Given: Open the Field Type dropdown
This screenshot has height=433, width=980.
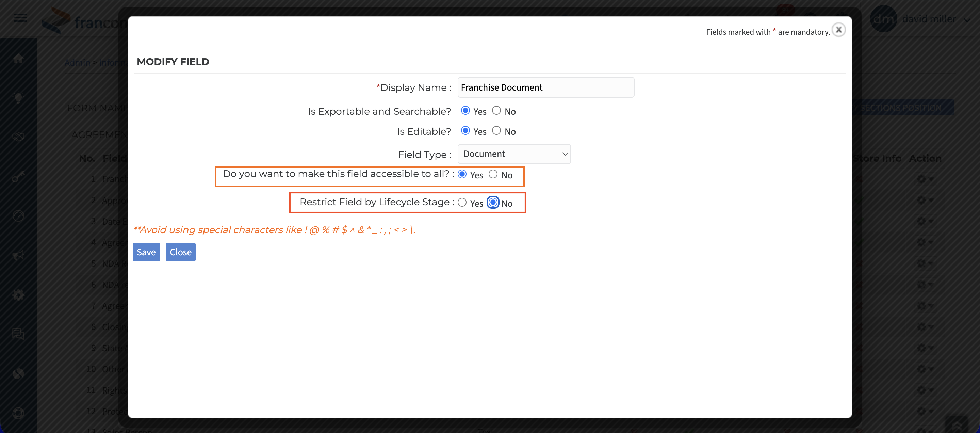Looking at the screenshot, I should (514, 154).
